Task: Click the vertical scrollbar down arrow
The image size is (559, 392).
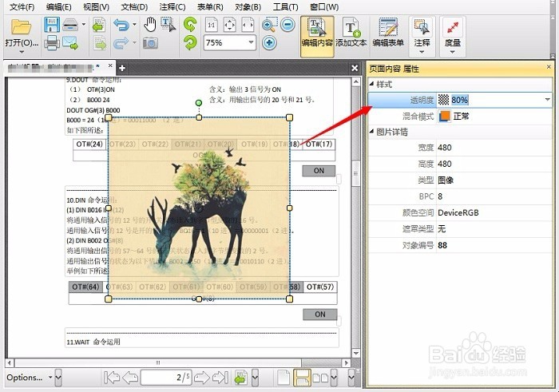Action: (356, 353)
